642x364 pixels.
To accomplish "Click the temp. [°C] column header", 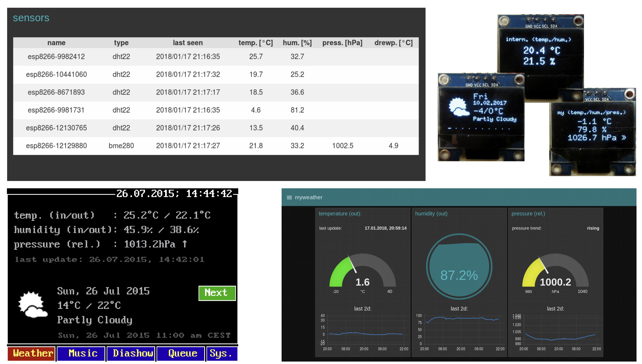I will pos(255,43).
